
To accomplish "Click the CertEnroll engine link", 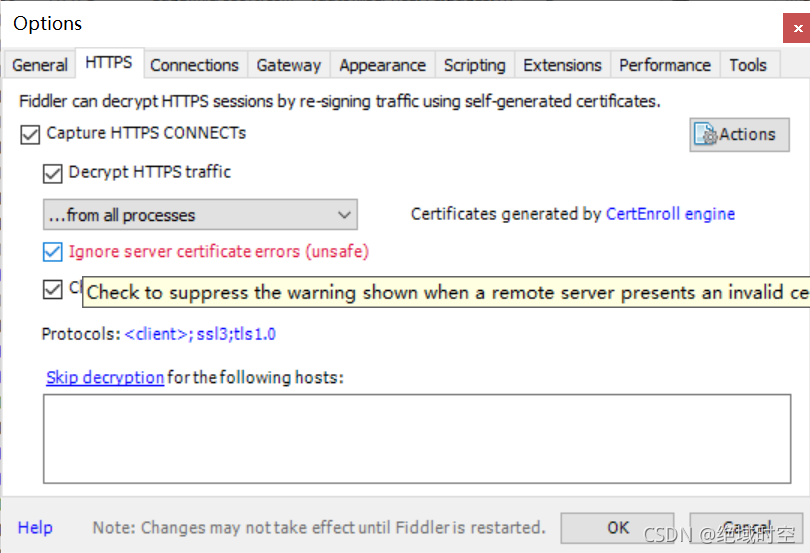I will click(670, 214).
